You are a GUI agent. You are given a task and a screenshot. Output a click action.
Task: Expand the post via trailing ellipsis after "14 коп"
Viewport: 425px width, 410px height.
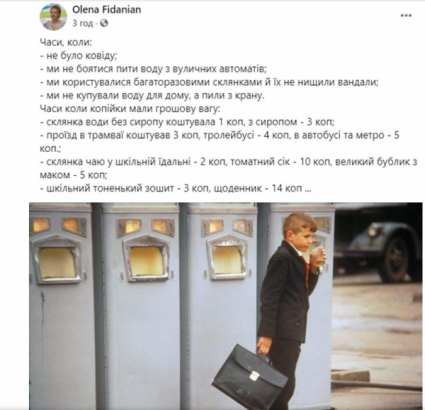pyautogui.click(x=308, y=189)
